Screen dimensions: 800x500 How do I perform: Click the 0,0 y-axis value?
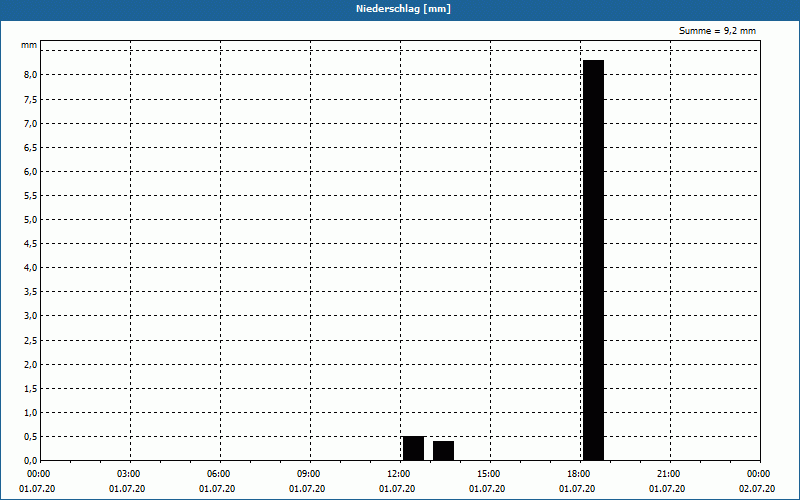coord(31,460)
